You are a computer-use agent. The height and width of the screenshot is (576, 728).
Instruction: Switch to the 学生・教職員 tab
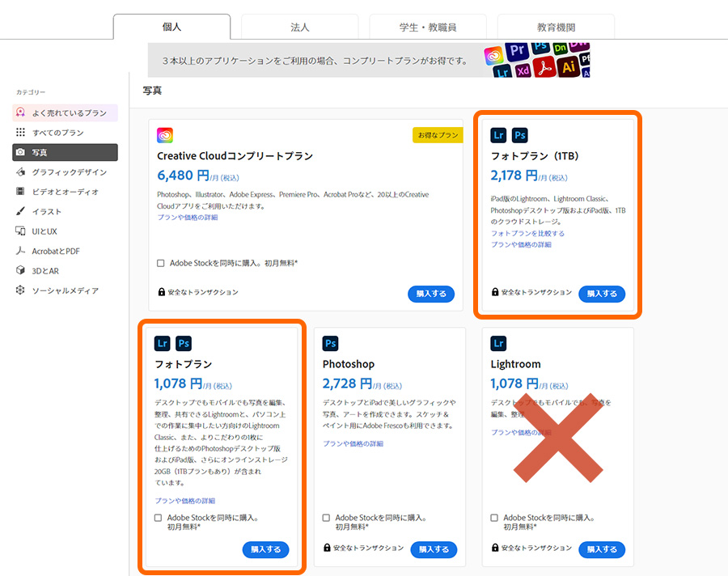tap(428, 27)
